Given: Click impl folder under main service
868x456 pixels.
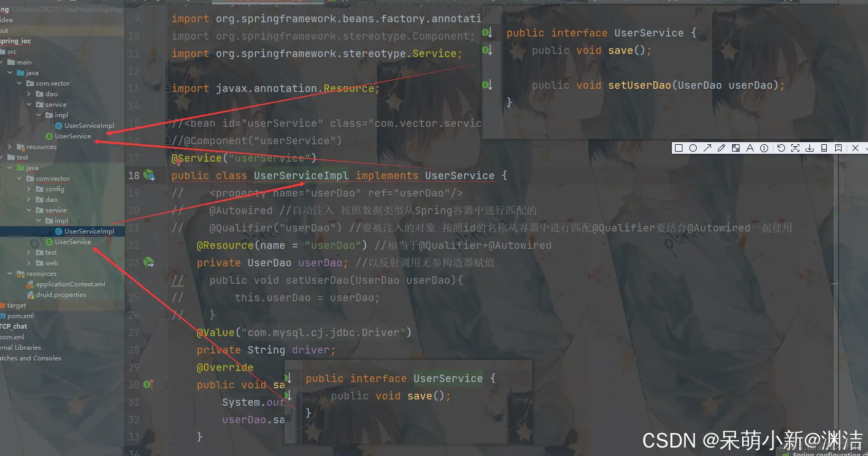Looking at the screenshot, I should point(57,115).
